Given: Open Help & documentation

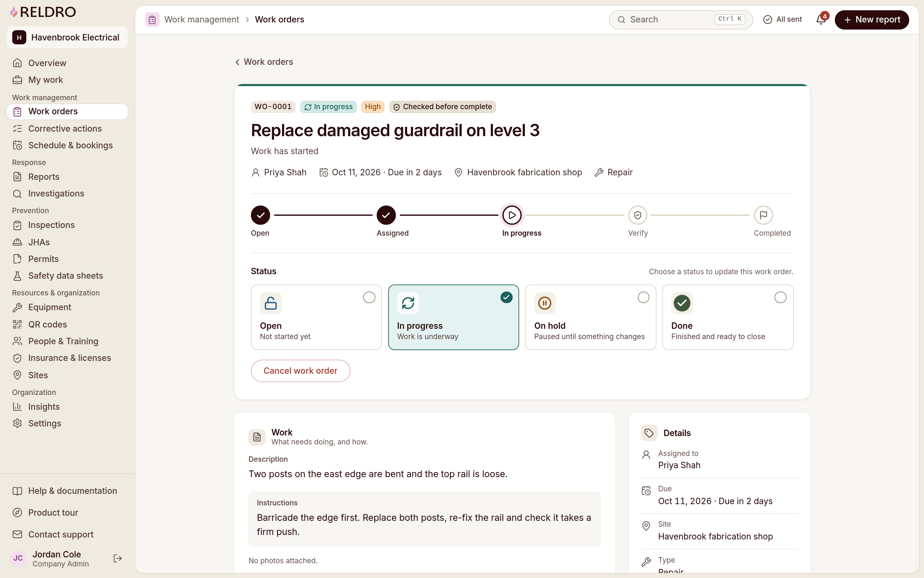Looking at the screenshot, I should click(x=67, y=491).
